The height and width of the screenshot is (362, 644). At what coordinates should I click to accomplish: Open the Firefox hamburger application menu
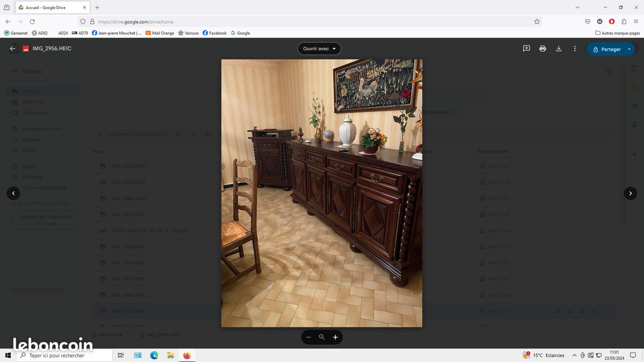click(x=636, y=21)
